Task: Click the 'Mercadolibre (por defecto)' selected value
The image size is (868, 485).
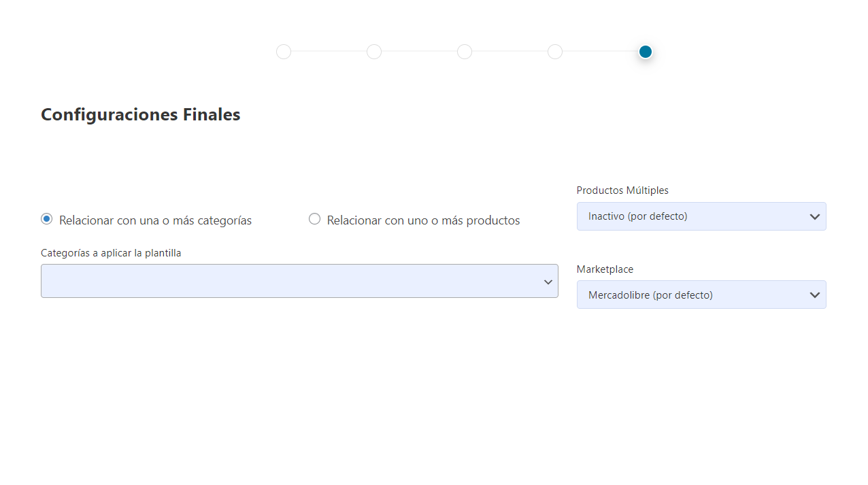Action: [650, 295]
